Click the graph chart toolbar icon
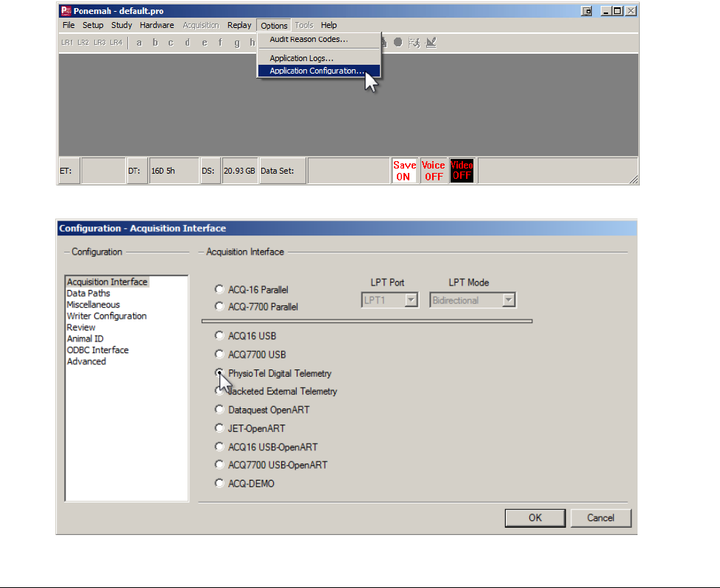 click(431, 43)
